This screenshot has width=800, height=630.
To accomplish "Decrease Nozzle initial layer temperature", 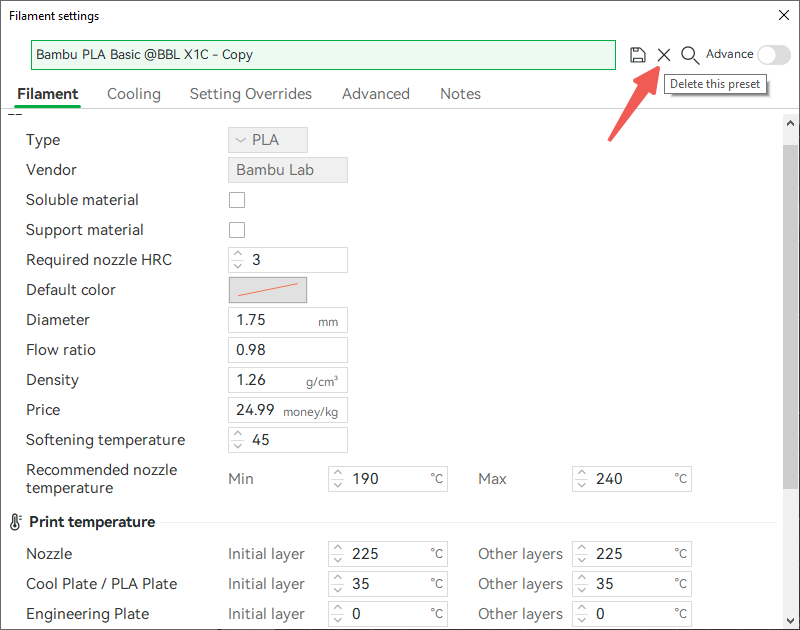I will (x=338, y=560).
